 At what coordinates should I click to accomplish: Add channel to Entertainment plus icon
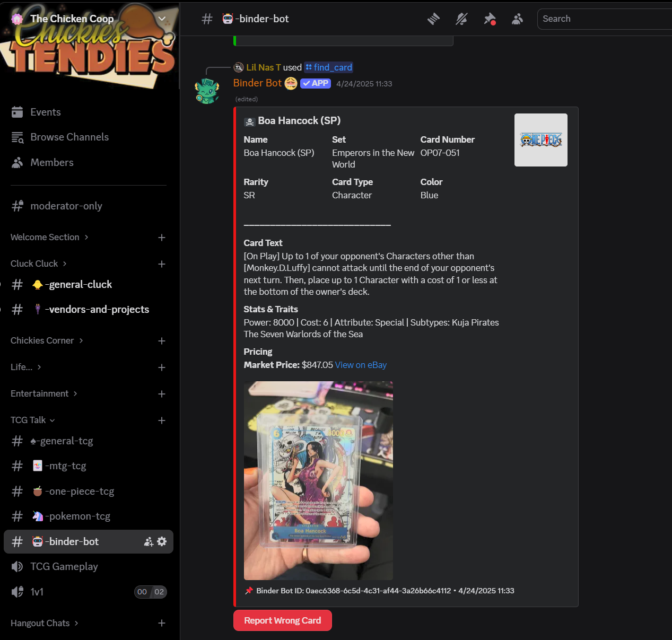pyautogui.click(x=162, y=394)
